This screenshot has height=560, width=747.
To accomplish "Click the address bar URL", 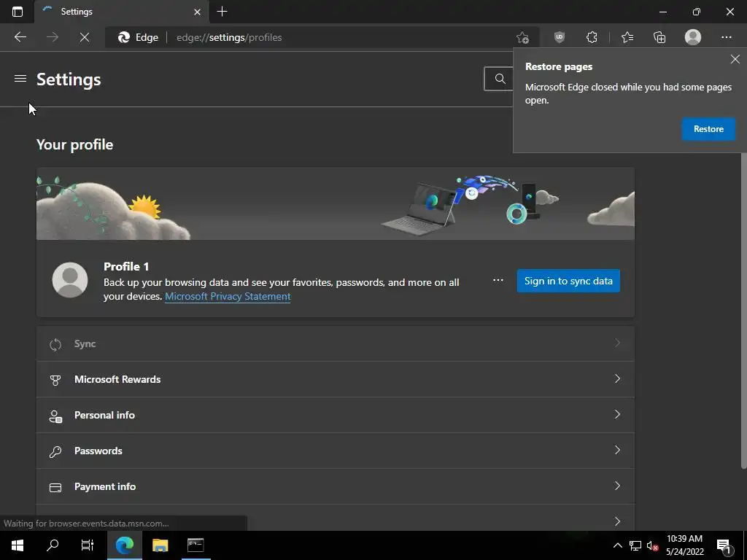I will (229, 37).
